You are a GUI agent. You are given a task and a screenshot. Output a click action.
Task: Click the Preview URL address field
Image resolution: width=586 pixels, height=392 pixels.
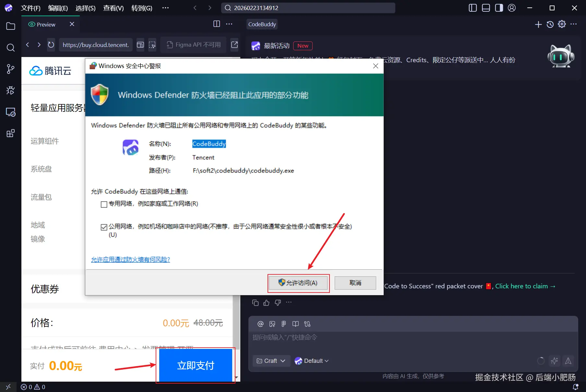tap(96, 45)
